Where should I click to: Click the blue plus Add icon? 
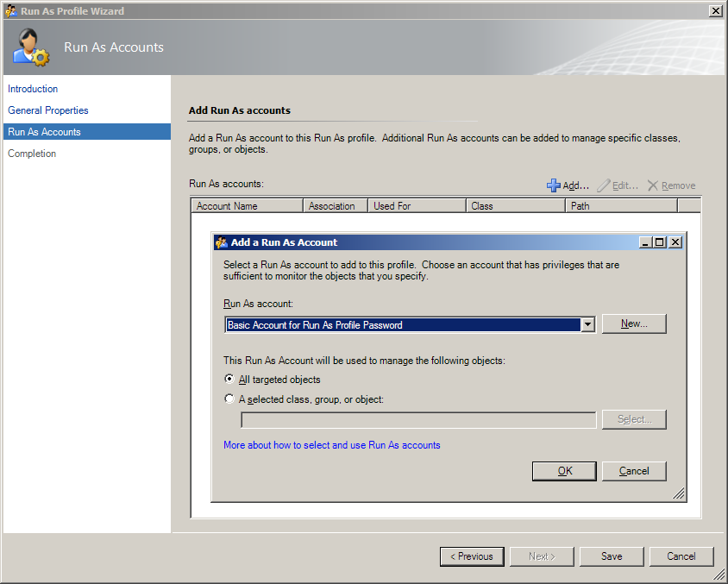[x=554, y=185]
